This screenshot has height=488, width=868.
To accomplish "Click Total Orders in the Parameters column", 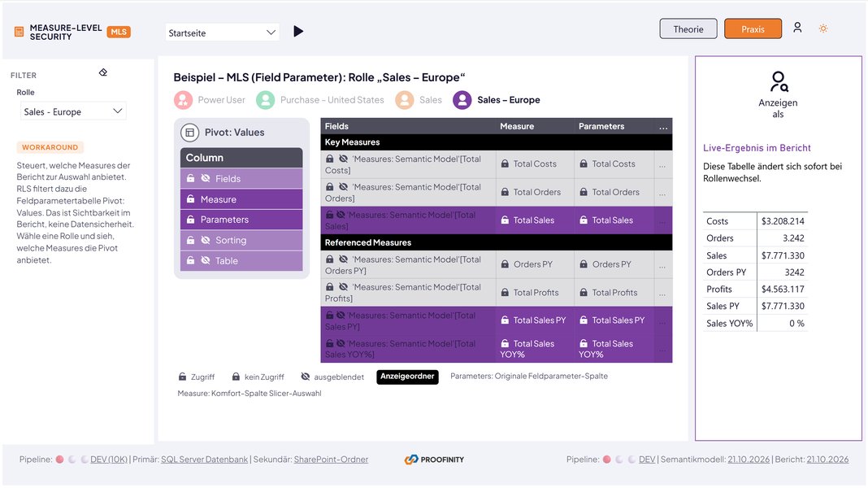I will click(x=615, y=192).
